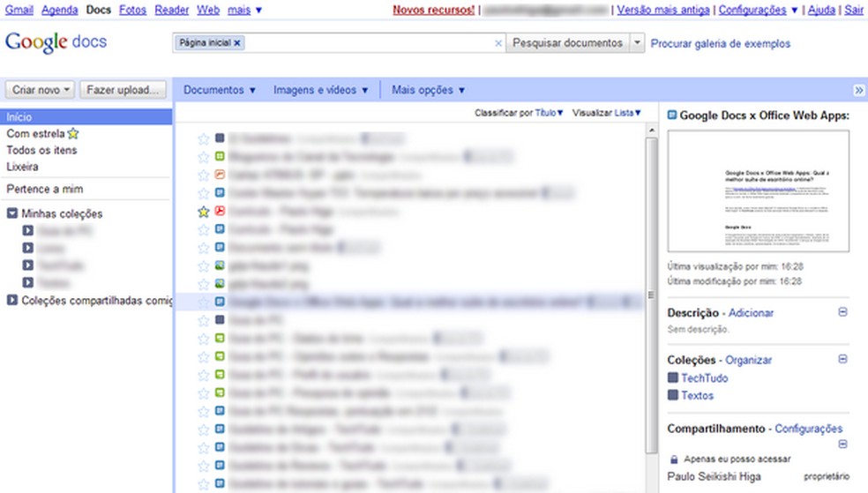Open Gmail from top navigation

click(x=19, y=10)
